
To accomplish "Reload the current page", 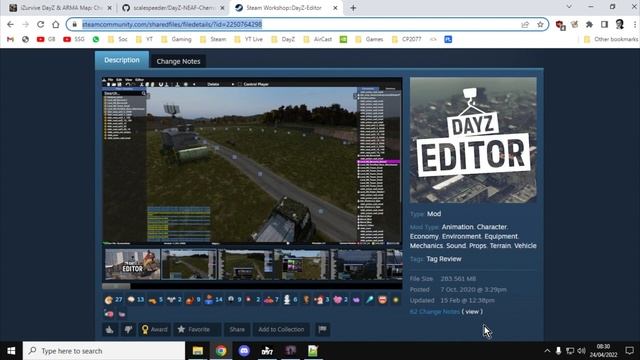I will coord(40,24).
